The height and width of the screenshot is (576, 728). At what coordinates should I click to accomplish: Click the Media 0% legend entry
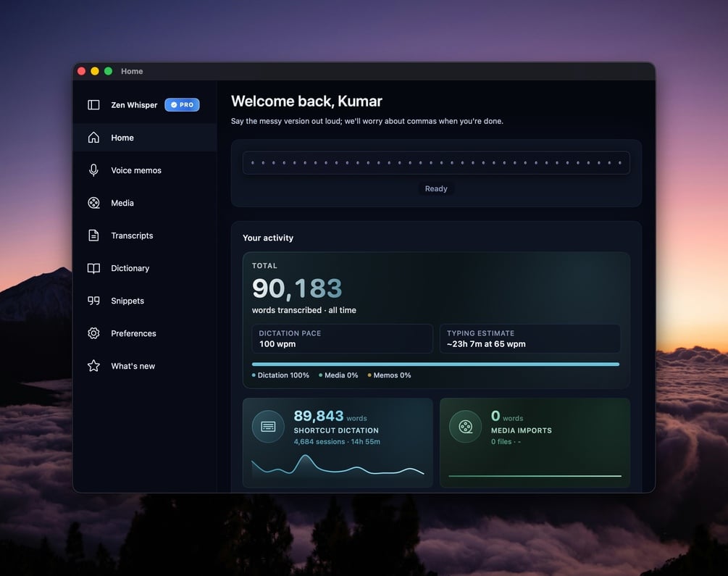point(338,375)
